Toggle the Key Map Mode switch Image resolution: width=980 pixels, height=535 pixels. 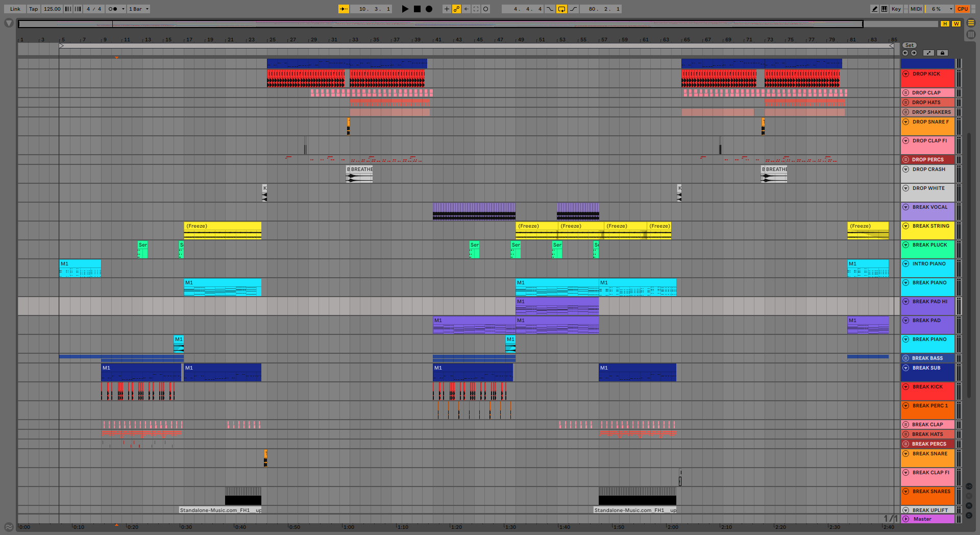click(896, 9)
